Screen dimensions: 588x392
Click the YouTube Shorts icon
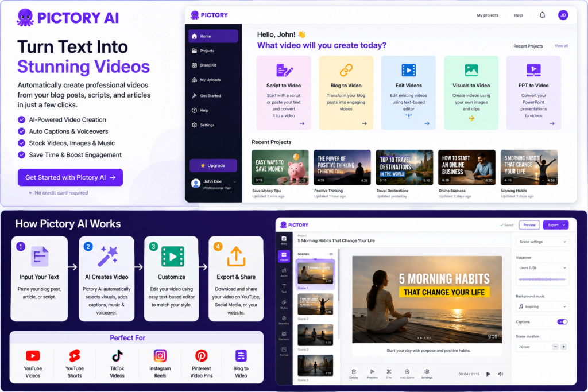click(75, 356)
